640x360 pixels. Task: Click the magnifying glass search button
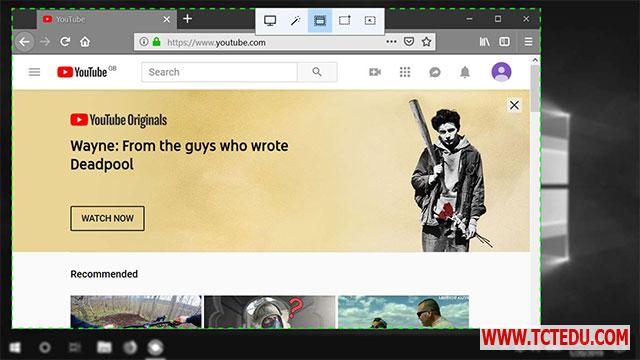coord(317,72)
